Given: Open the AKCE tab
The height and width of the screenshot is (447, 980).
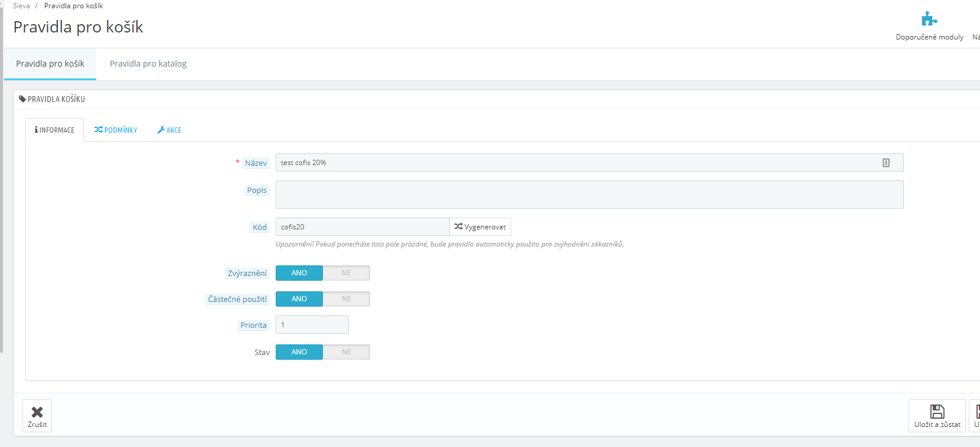Looking at the screenshot, I should [169, 130].
